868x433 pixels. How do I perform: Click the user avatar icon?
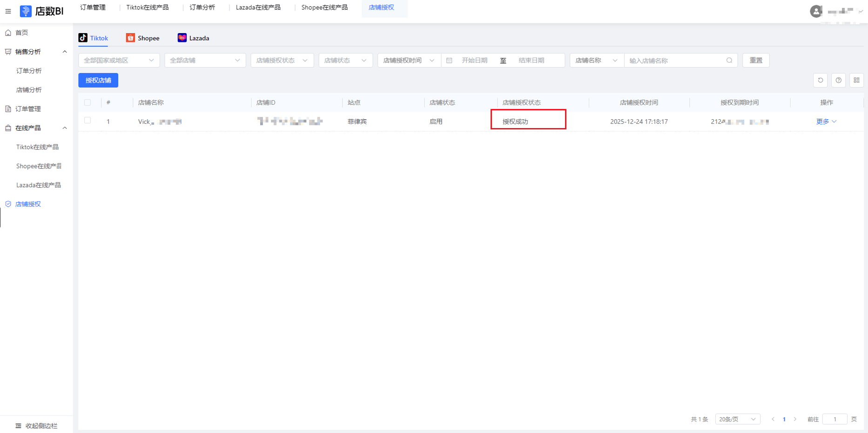coord(816,11)
